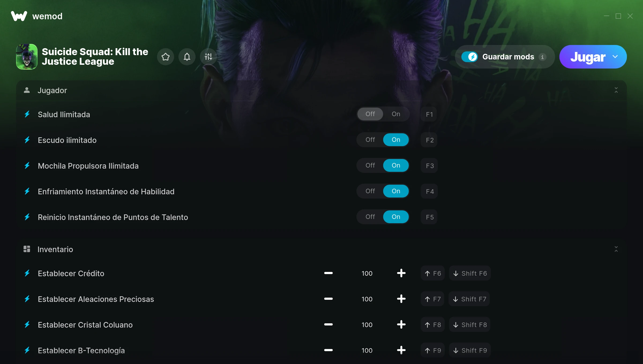This screenshot has width=643, height=364.
Task: Change the F1 hotkey for Salud Ilimitada
Action: coord(429,114)
